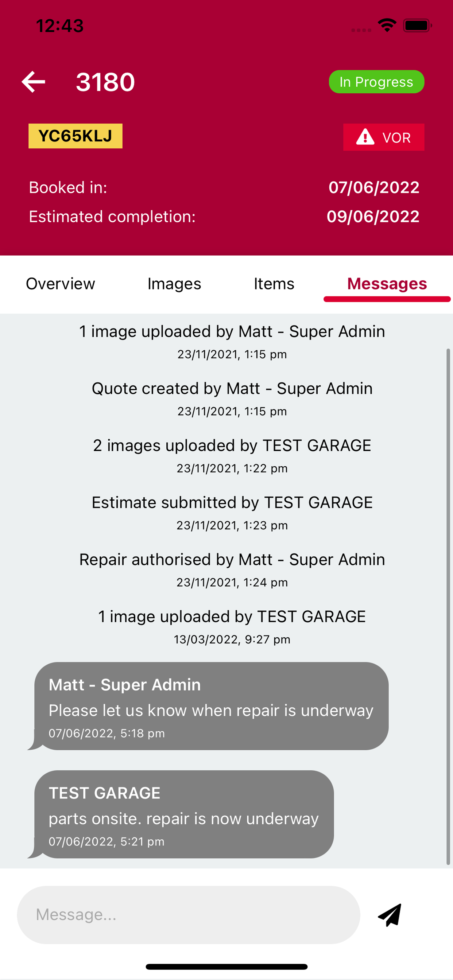Send message with paper plane icon

[x=390, y=915]
